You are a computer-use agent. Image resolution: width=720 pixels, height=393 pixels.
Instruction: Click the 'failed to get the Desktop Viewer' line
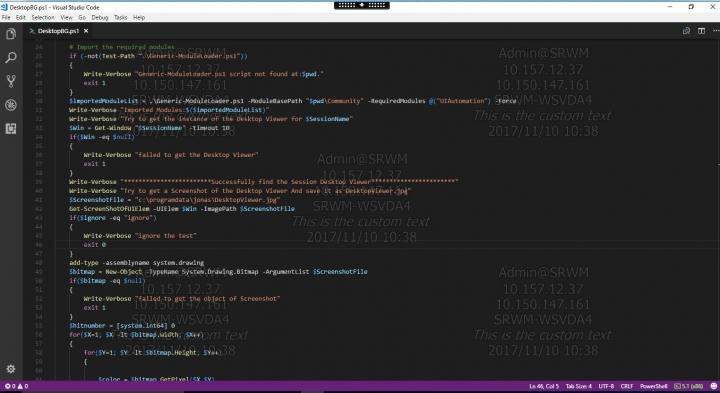[x=171, y=155]
